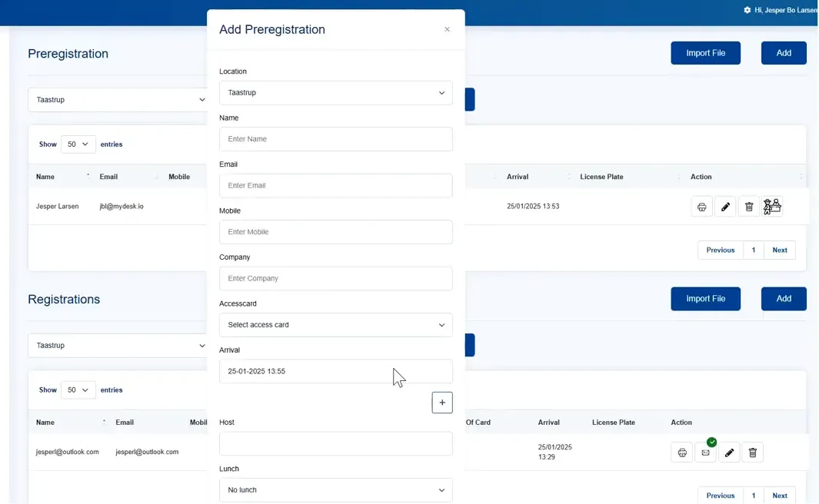819x504 pixels.
Task: Click the Add Preregistration dialog title
Action: (272, 30)
